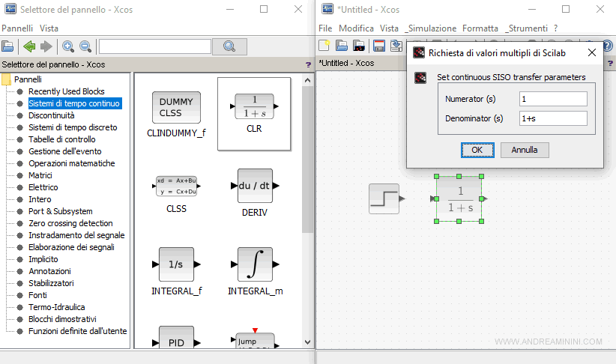
Task: Select Elaborazione dei segnali category
Action: pos(71,247)
